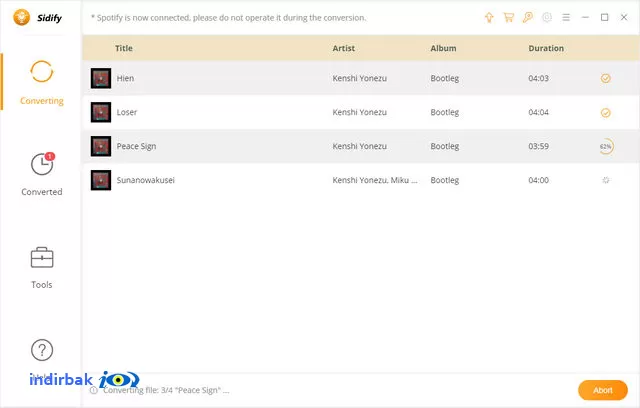Click the Hien album thumbnail

101,78
